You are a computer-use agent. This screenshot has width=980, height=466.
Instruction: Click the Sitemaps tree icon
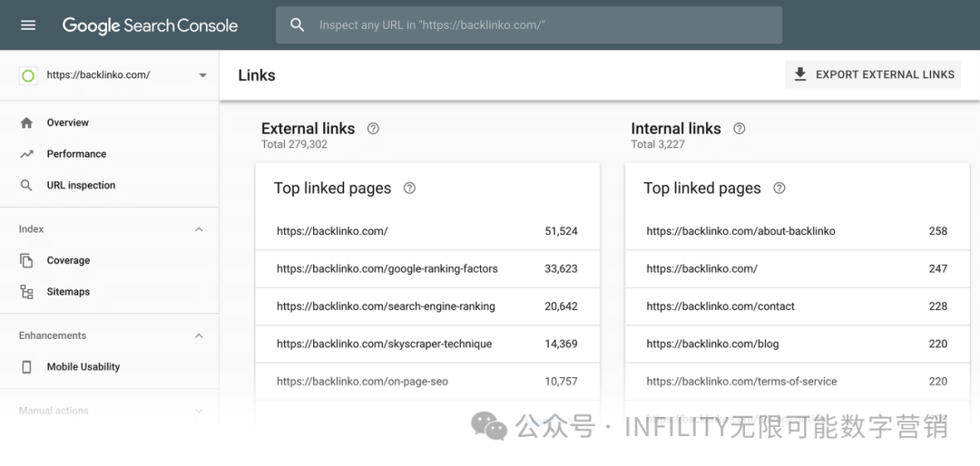(x=26, y=292)
